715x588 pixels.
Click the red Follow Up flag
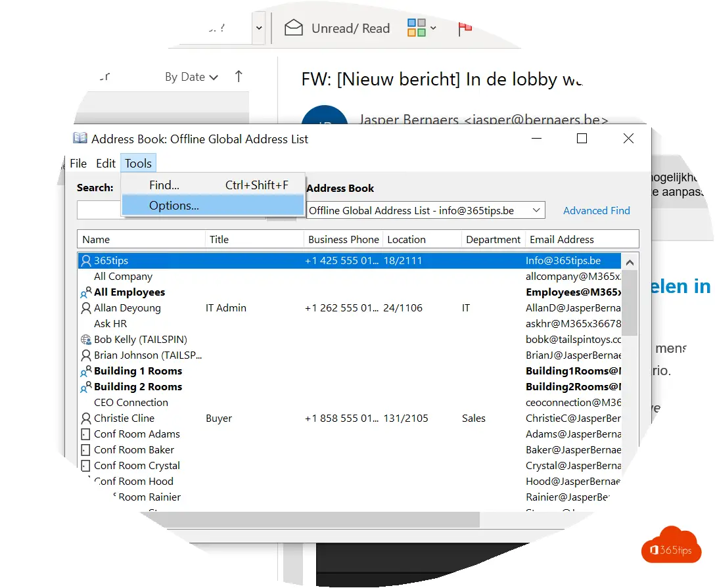pos(465,28)
